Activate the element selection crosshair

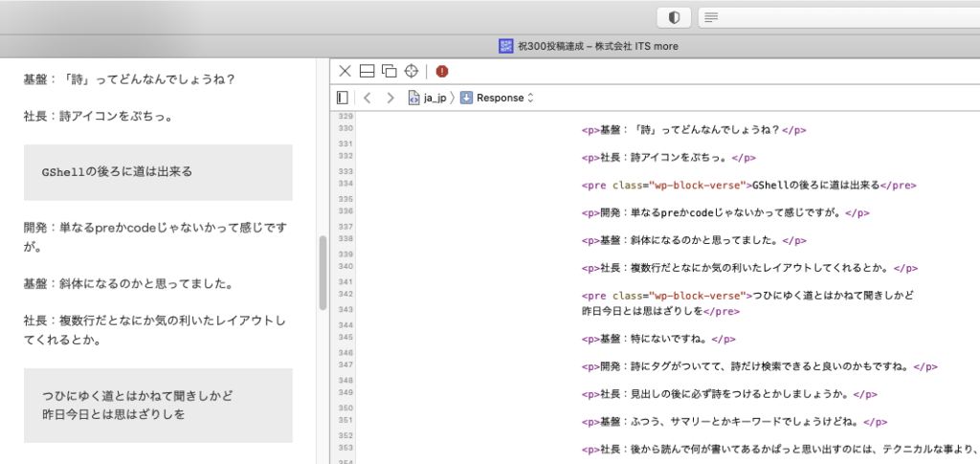412,71
